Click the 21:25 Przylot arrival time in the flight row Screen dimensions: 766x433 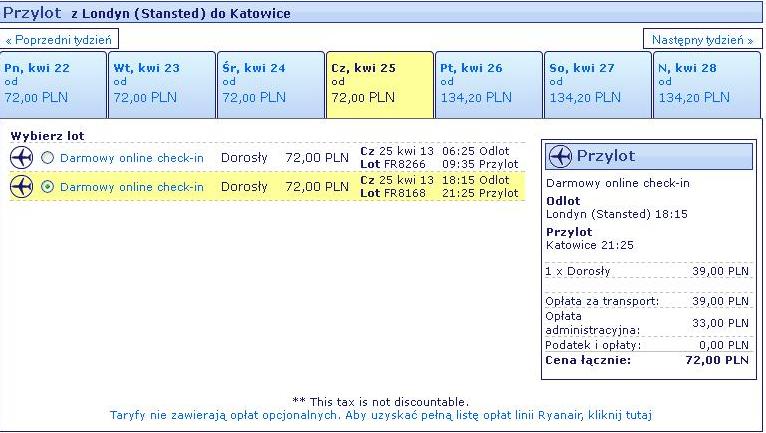click(480, 193)
